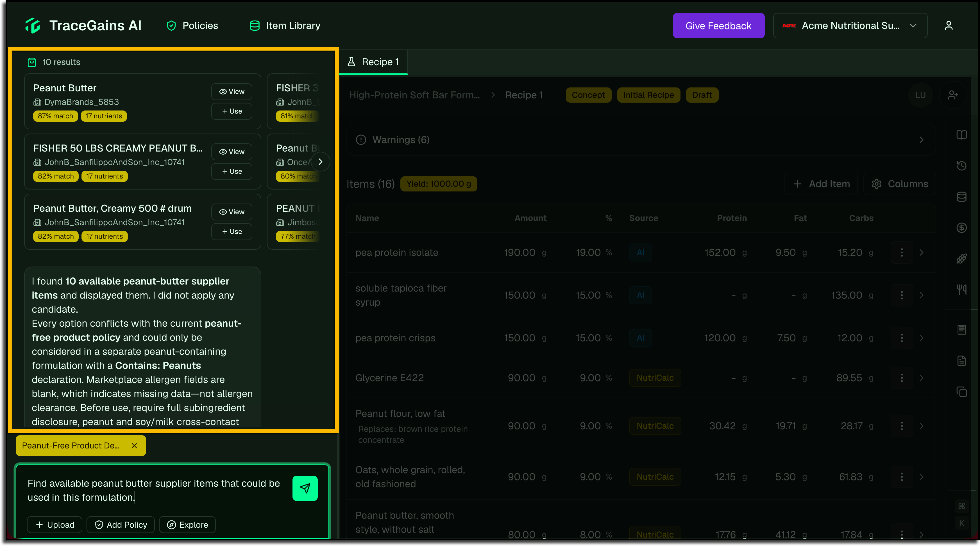
Task: Click the TraceGains AI logo icon
Action: coord(33,26)
